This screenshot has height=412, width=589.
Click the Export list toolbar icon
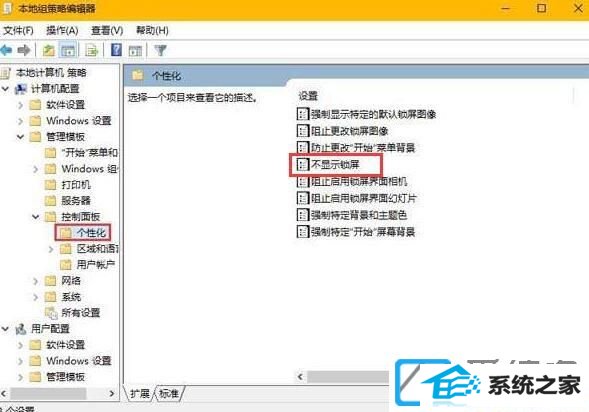pos(91,50)
